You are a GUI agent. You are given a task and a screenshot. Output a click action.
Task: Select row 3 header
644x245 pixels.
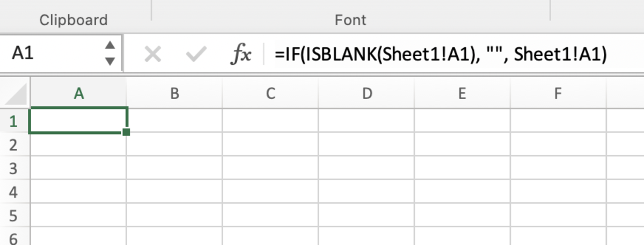pos(14,168)
